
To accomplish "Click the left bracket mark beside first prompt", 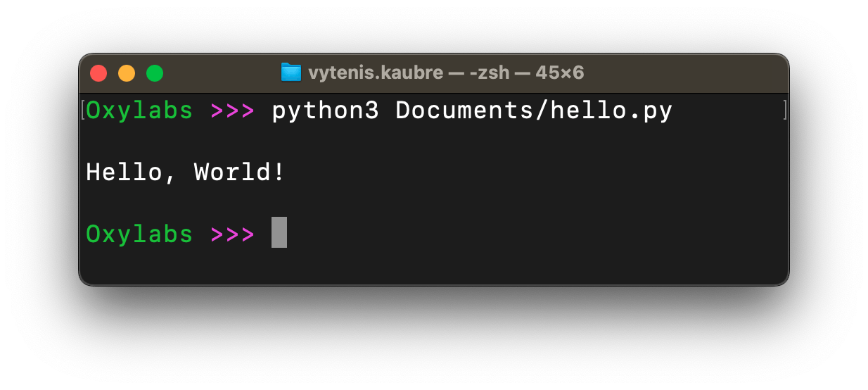I will (83, 111).
